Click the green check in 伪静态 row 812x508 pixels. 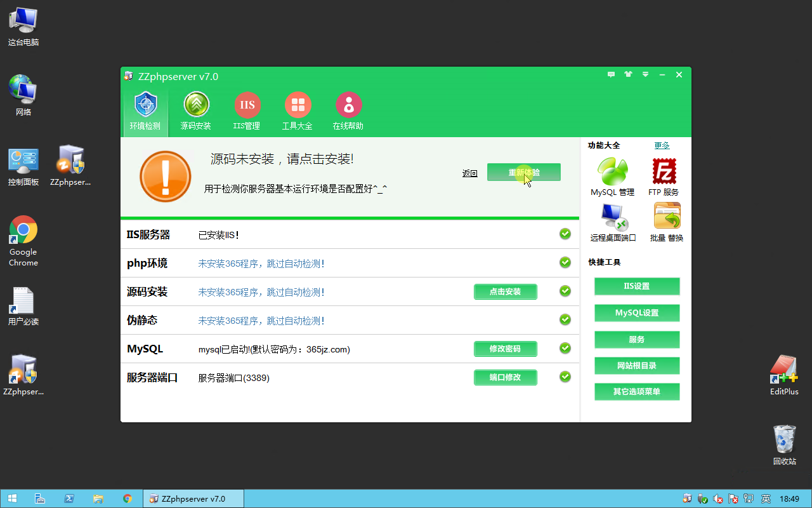point(565,319)
